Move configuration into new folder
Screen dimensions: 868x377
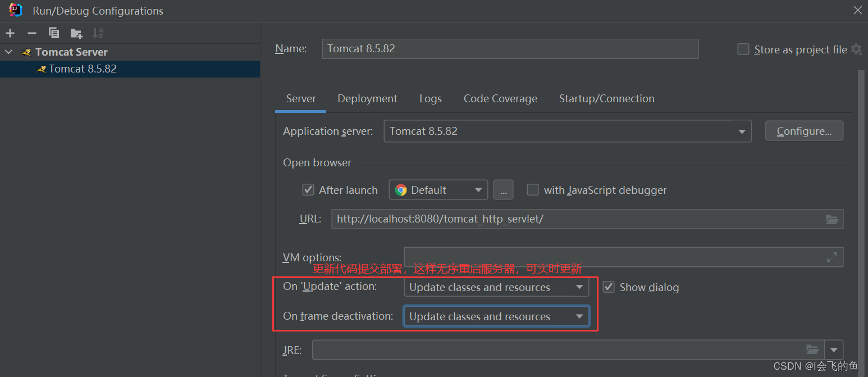(x=76, y=33)
